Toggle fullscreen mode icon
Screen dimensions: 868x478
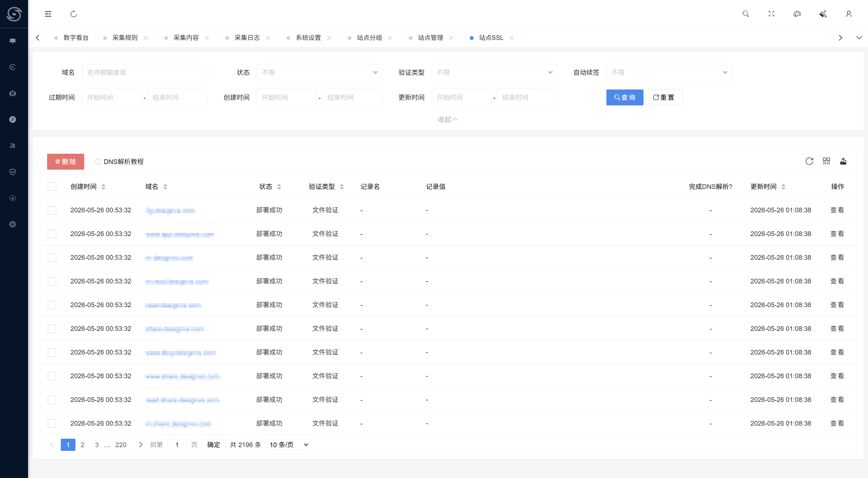pos(771,14)
